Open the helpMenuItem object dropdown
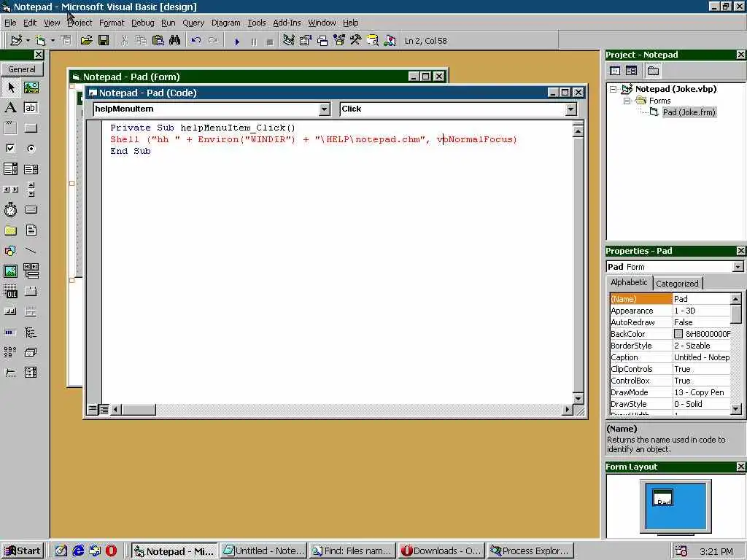Image resolution: width=747 pixels, height=560 pixels. [x=324, y=109]
